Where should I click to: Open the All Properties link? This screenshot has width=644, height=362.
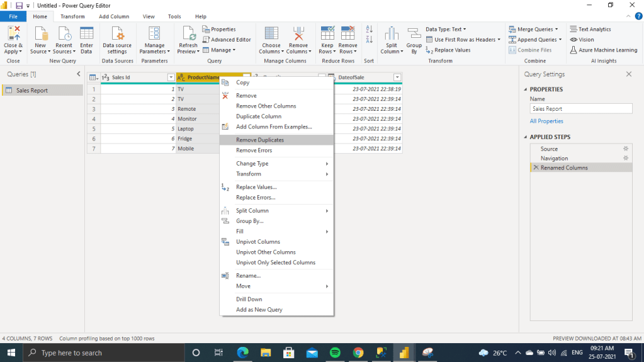546,121
